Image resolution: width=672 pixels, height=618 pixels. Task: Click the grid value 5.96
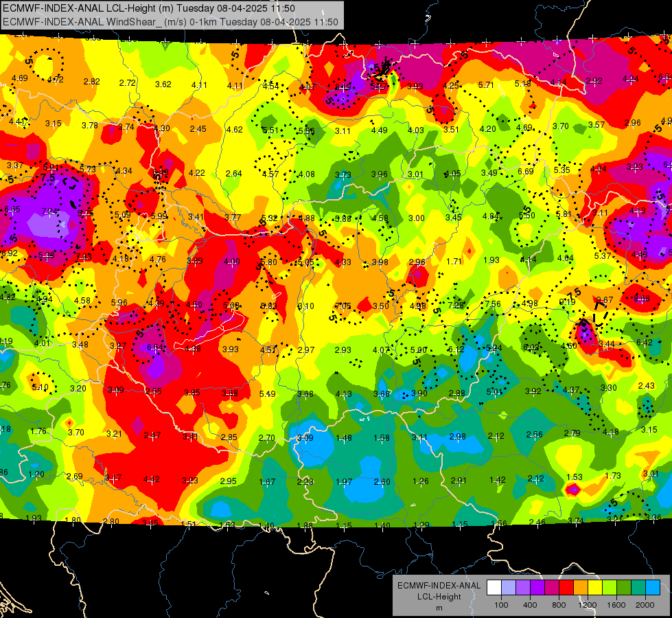pyautogui.click(x=119, y=302)
